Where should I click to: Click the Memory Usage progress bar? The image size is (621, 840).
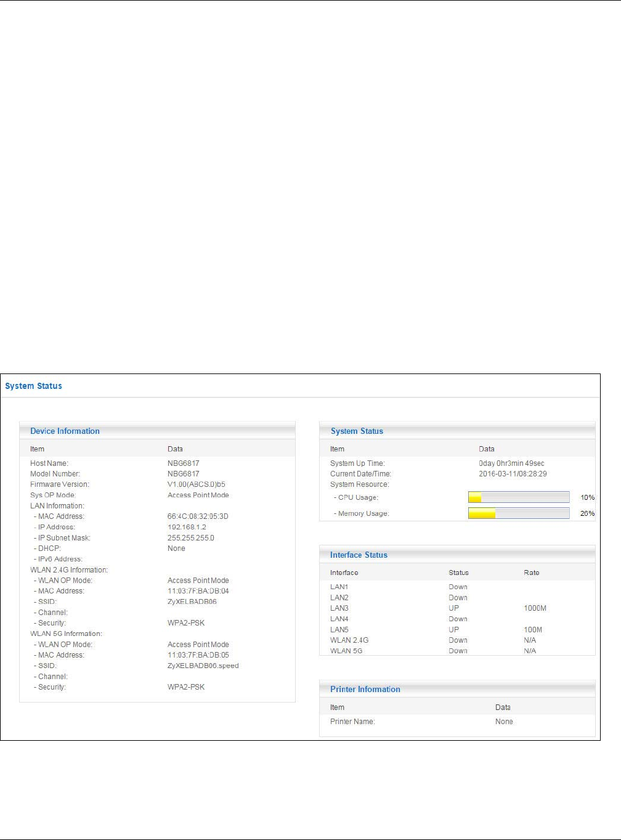(519, 513)
